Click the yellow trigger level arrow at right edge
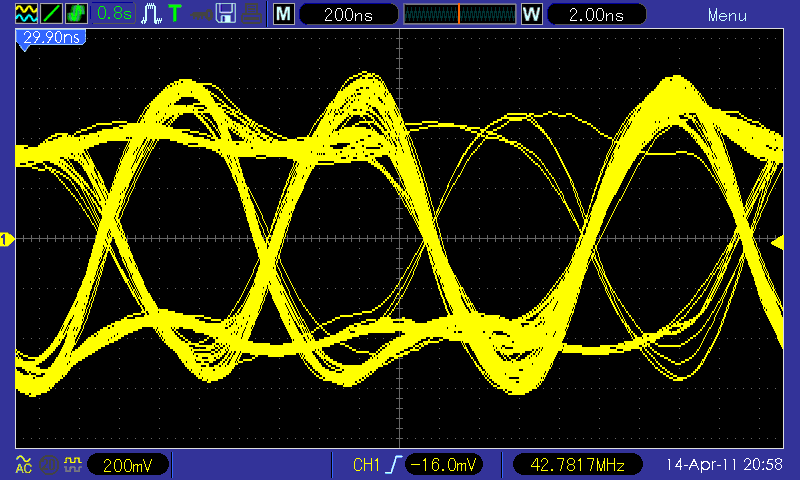Image resolution: width=800 pixels, height=480 pixels. [x=778, y=243]
